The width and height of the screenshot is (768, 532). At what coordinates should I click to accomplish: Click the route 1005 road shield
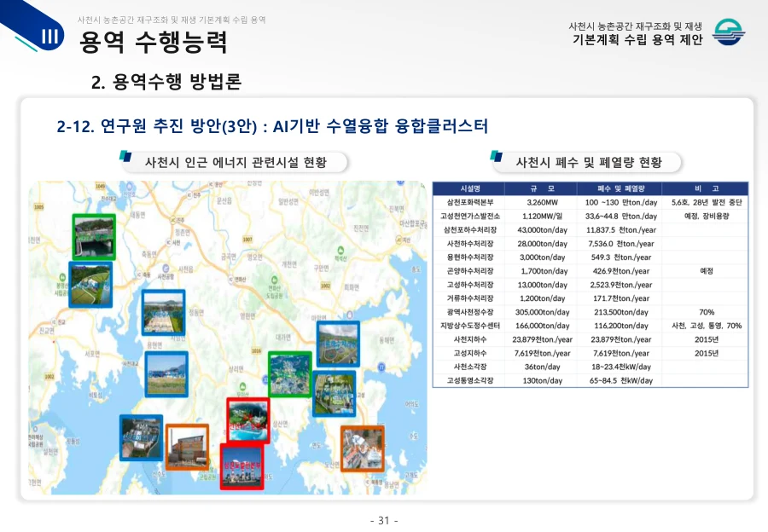[x=38, y=207]
